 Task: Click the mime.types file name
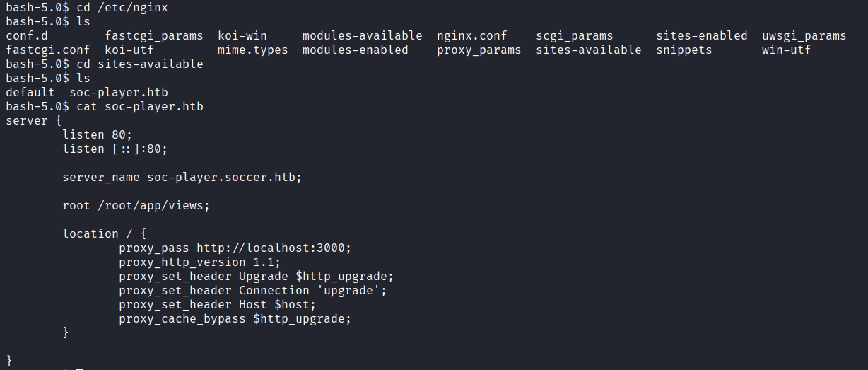(x=253, y=50)
